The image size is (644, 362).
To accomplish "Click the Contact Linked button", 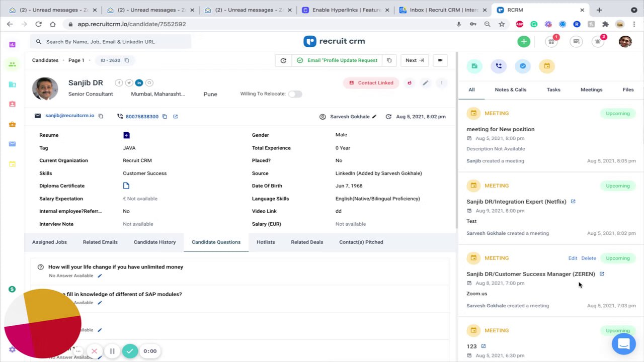I will pos(371,83).
